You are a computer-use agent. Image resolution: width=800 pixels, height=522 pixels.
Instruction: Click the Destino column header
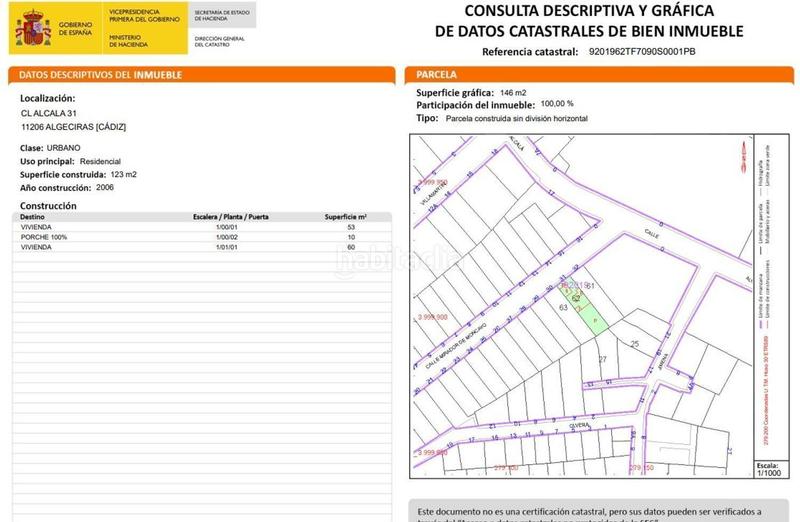(x=34, y=216)
